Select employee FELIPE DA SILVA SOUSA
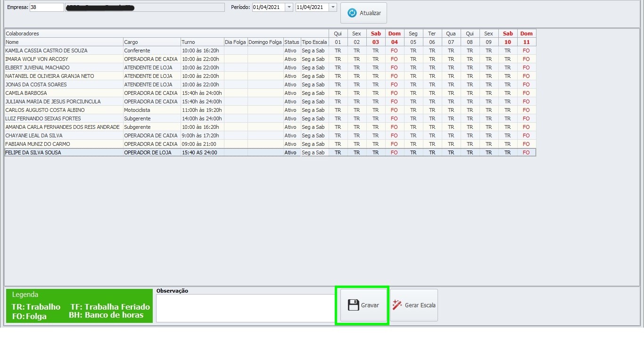The height and width of the screenshot is (346, 644). (33, 152)
